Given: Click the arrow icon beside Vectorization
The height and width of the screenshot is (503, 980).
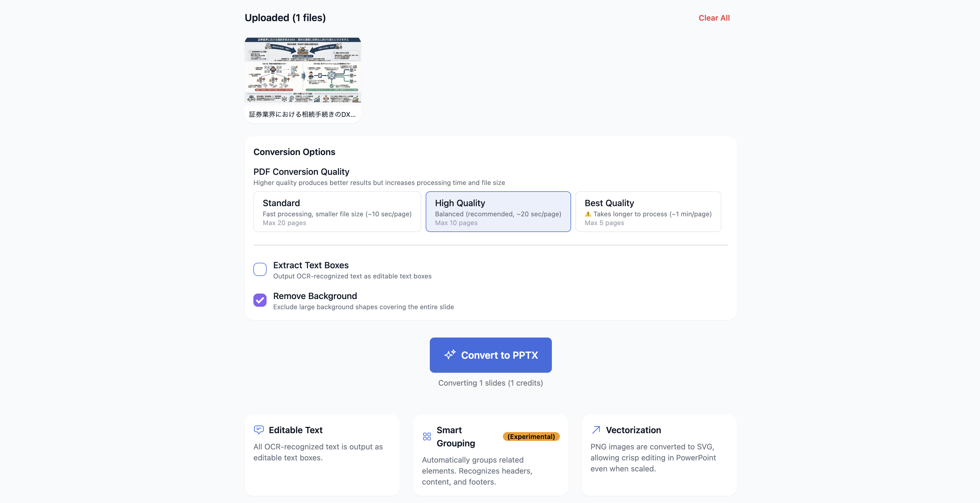Looking at the screenshot, I should pyautogui.click(x=595, y=430).
